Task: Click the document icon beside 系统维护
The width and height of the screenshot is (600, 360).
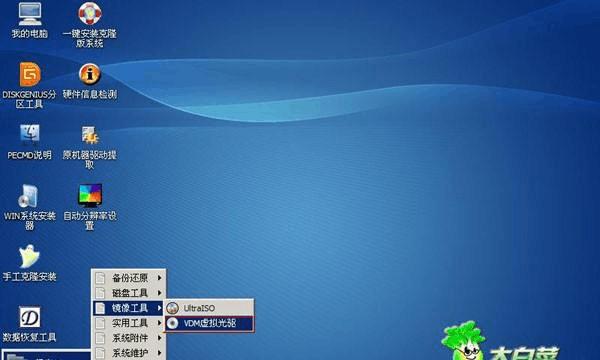Action: pos(100,353)
